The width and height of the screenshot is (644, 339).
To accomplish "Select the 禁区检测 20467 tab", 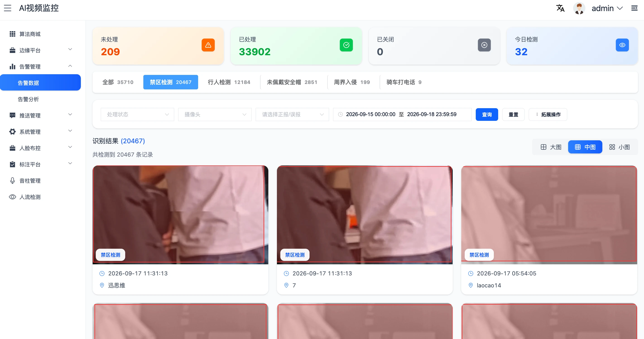I will tap(171, 82).
